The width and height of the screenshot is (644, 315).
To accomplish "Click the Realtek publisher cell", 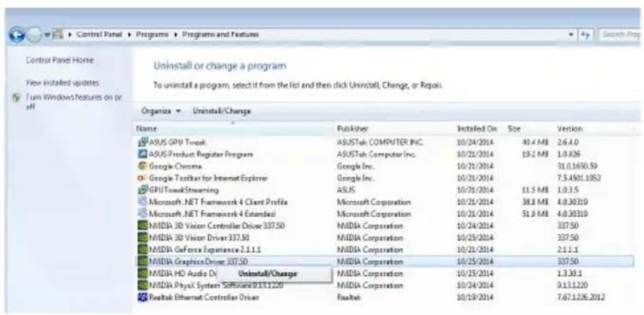I will [348, 297].
